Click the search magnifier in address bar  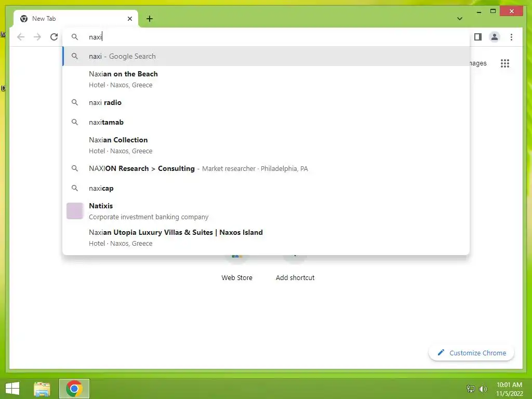click(75, 37)
